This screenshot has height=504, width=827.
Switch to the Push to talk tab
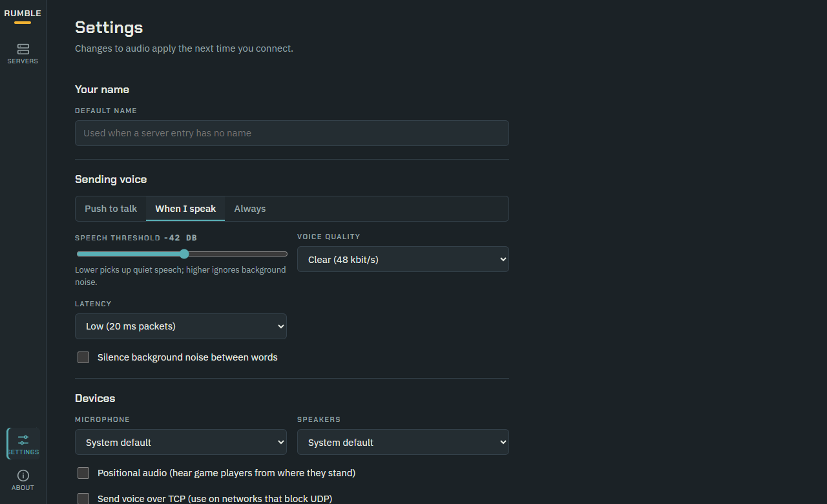tap(111, 209)
